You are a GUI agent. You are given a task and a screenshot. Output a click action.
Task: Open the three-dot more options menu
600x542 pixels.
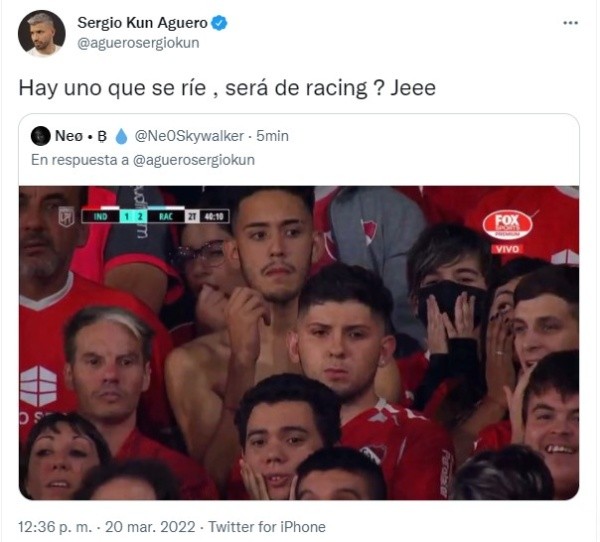(570, 23)
